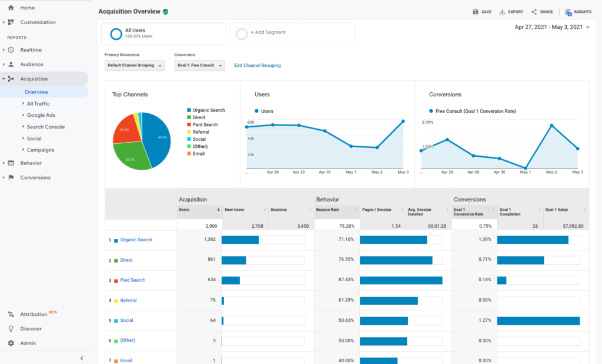Select All Traffic under Acquisition
The width and height of the screenshot is (602, 364).
38,104
